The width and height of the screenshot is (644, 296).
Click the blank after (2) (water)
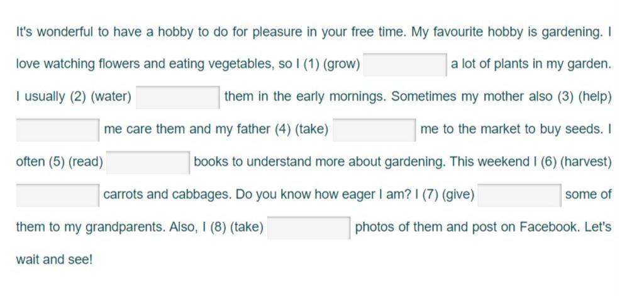click(x=177, y=97)
